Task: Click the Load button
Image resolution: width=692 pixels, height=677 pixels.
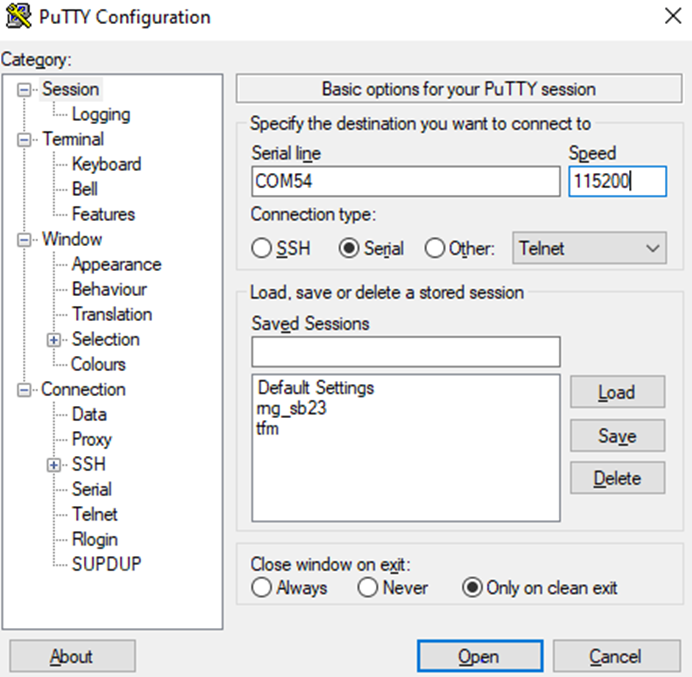Action: (x=617, y=392)
